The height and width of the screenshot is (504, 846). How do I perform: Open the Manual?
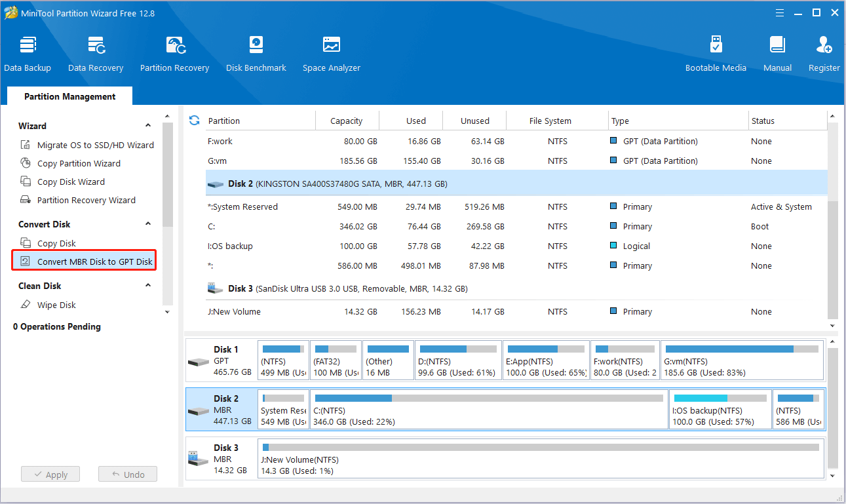coord(777,54)
